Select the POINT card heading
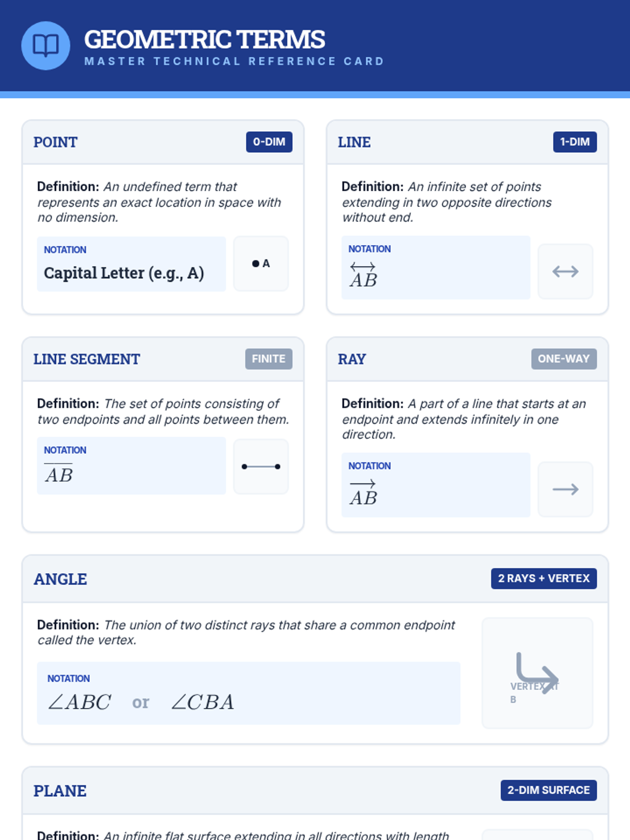Image resolution: width=630 pixels, height=840 pixels. pos(56,142)
